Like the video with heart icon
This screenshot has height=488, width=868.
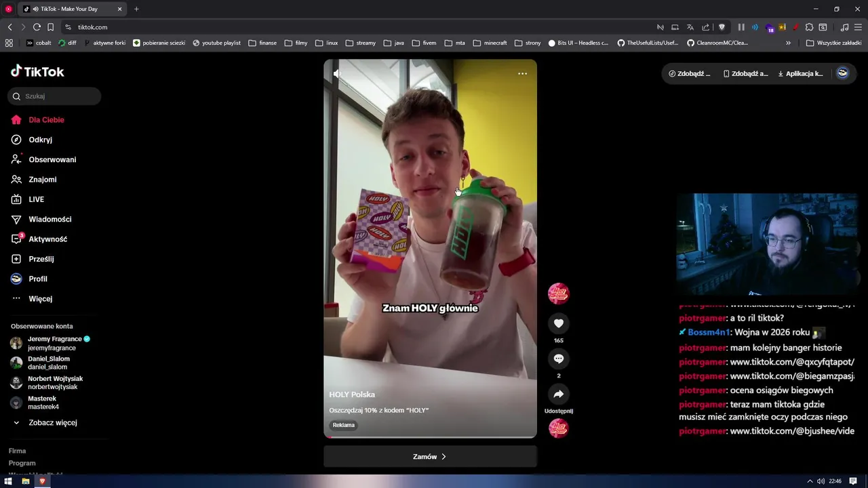[x=559, y=323]
